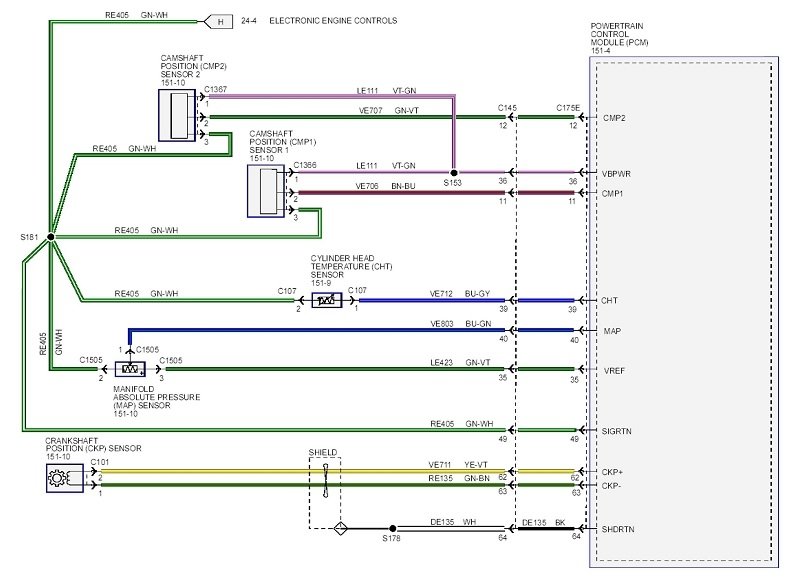Viewport: 796px width, 584px height.
Task: Click the DE135 BK wire label
Action: pyautogui.click(x=544, y=523)
